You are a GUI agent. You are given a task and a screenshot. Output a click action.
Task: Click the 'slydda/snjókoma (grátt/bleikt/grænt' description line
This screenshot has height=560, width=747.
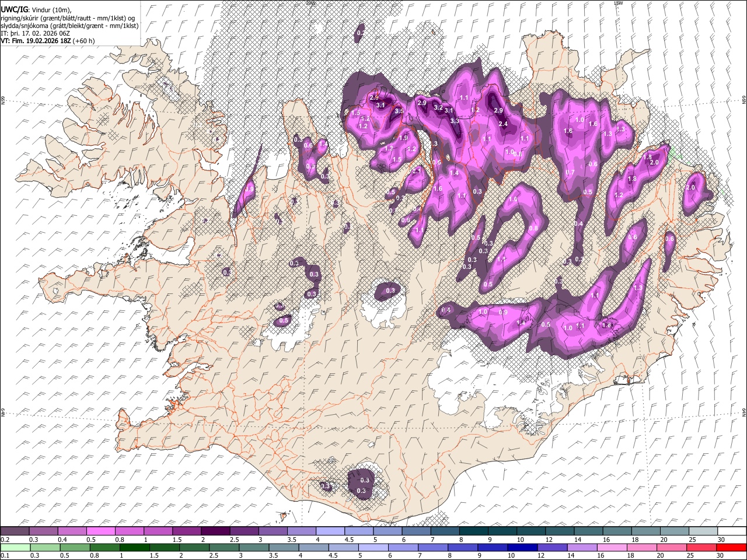69,26
